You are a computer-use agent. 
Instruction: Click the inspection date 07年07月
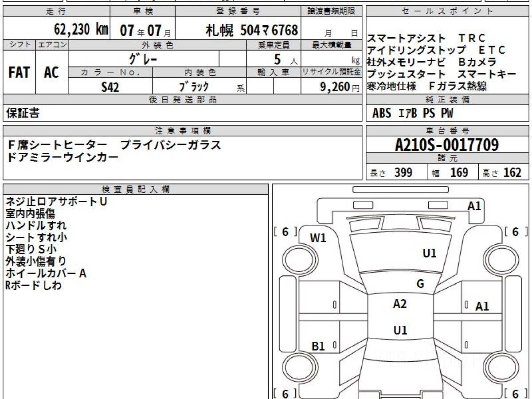point(145,31)
